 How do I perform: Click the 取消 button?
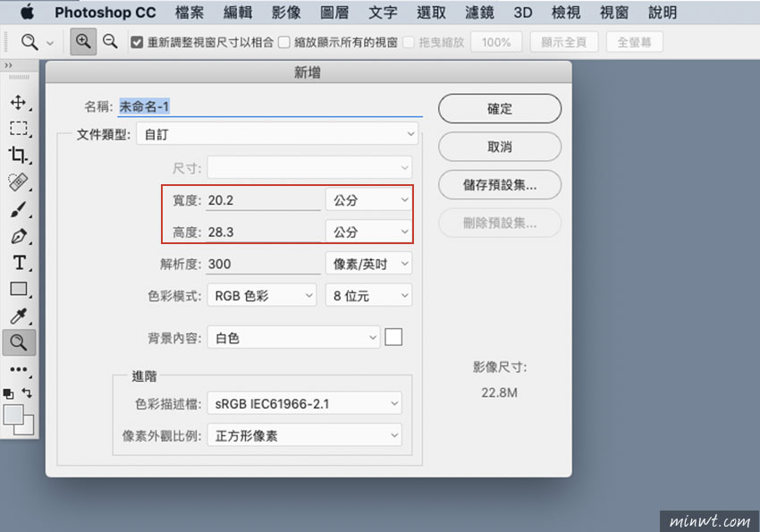click(x=500, y=147)
